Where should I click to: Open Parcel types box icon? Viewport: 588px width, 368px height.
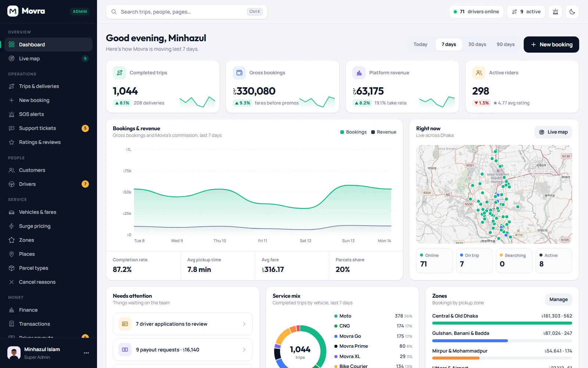point(11,268)
